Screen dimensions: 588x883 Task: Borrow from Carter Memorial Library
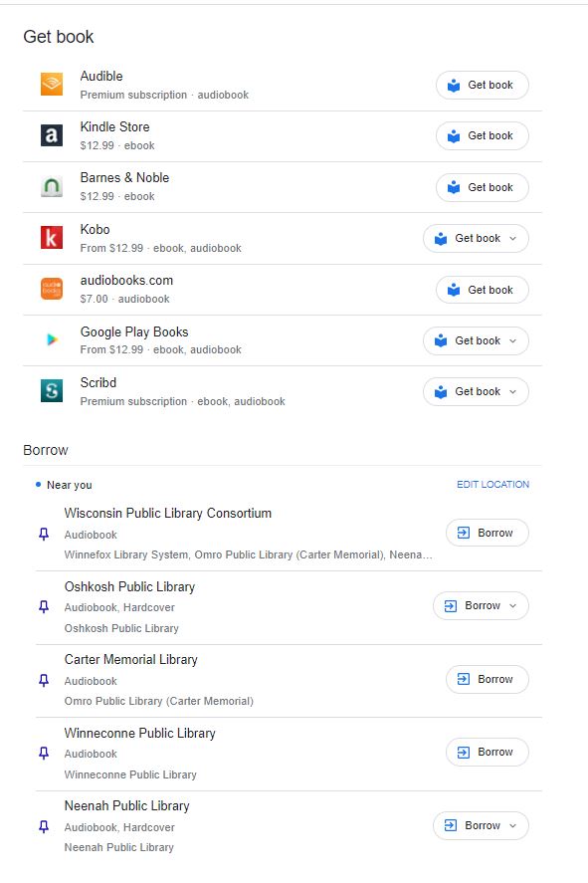[x=488, y=679]
